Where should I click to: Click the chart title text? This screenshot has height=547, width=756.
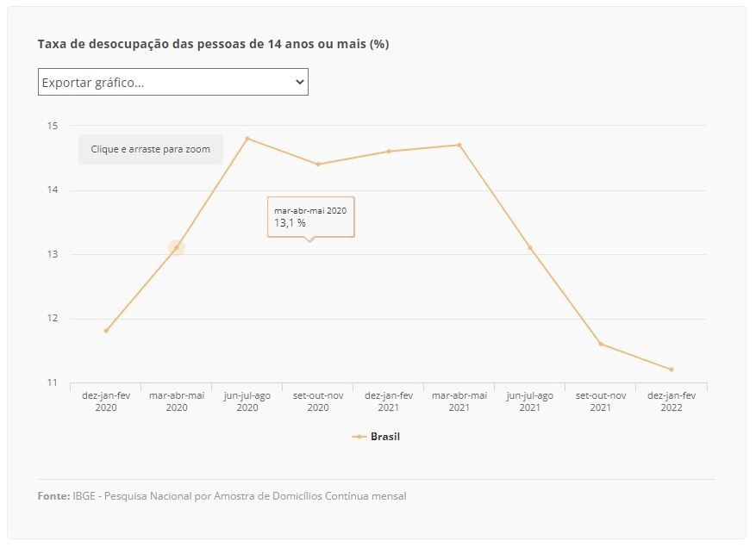[213, 44]
